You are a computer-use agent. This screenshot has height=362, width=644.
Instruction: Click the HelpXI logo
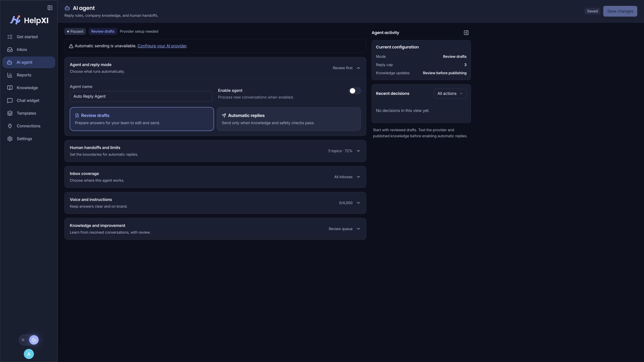[29, 20]
